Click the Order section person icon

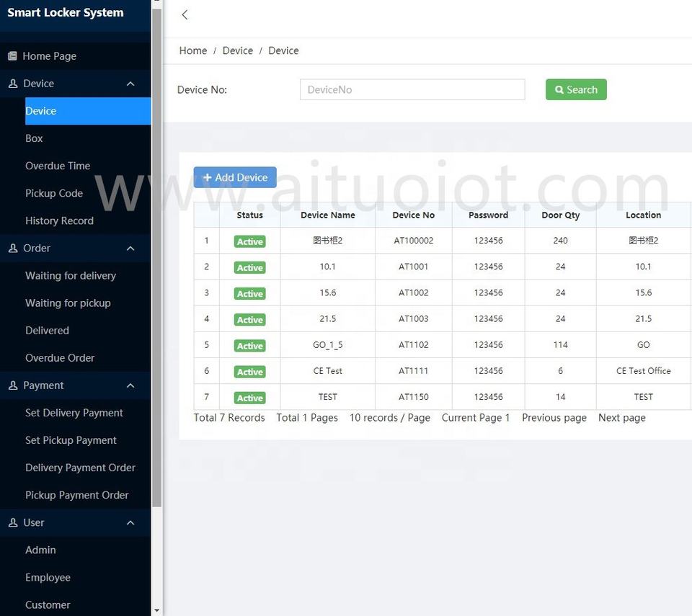pyautogui.click(x=13, y=248)
